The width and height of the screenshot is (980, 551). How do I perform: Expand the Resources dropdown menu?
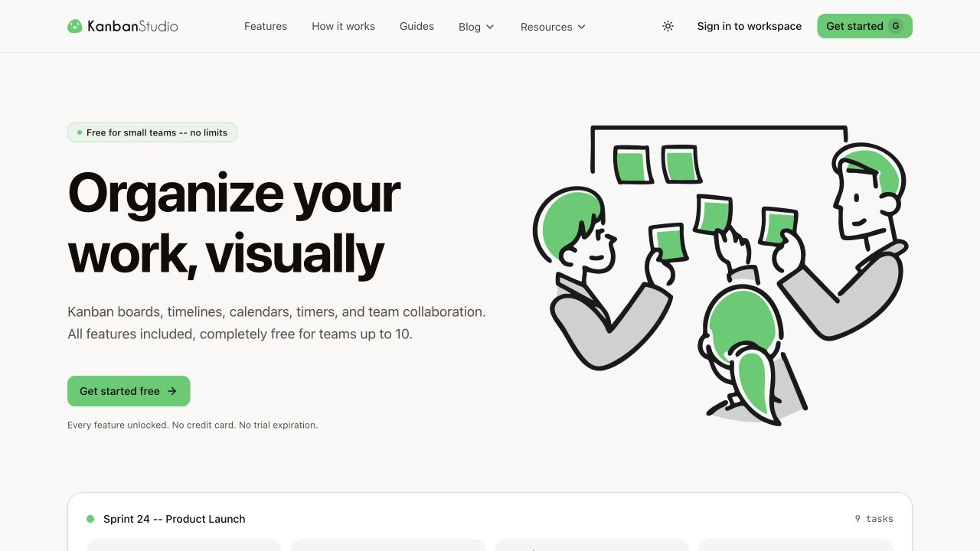tap(553, 27)
